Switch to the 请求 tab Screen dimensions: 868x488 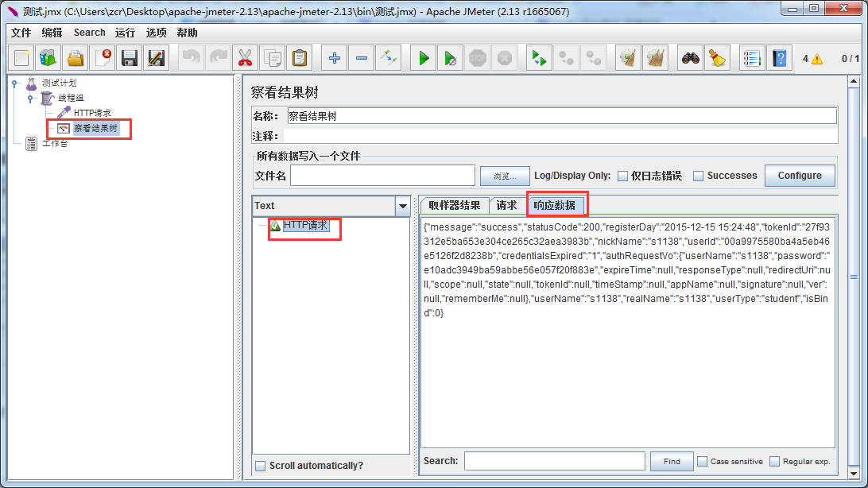[506, 205]
